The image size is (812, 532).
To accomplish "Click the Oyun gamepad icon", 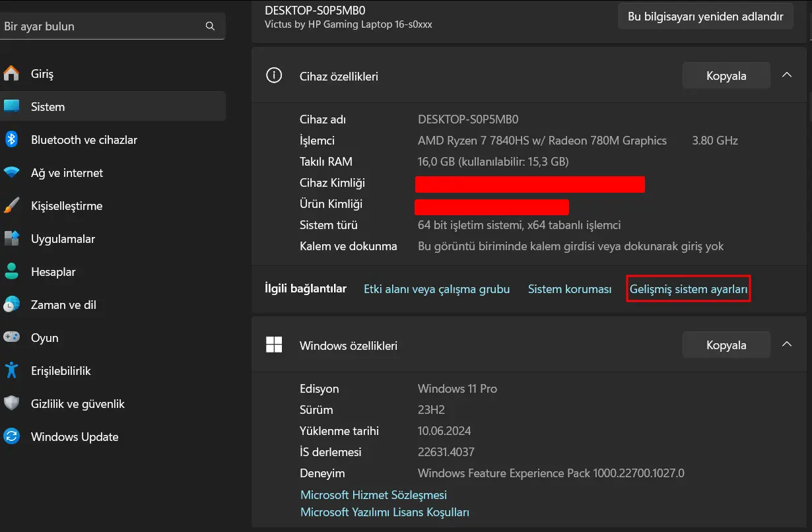I will click(x=11, y=337).
